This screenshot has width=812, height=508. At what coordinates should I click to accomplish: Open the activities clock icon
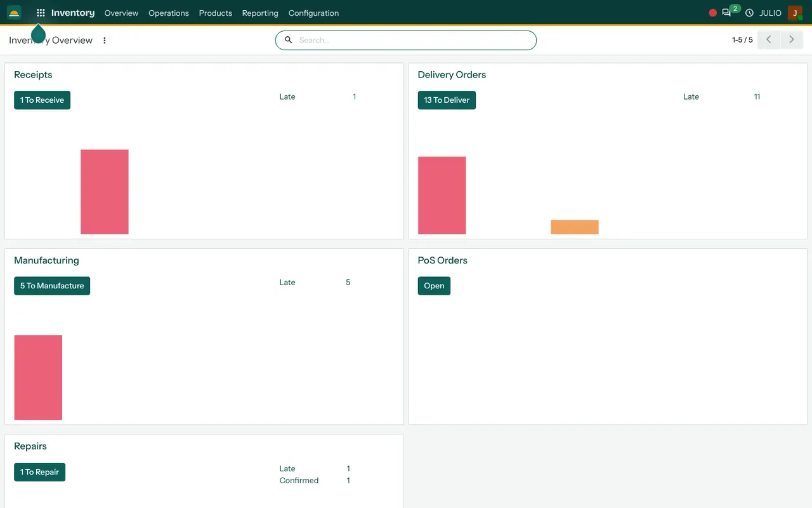pyautogui.click(x=749, y=13)
